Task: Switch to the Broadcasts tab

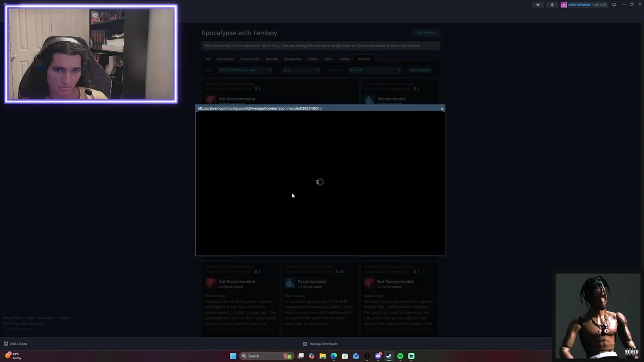Action: pos(292,59)
